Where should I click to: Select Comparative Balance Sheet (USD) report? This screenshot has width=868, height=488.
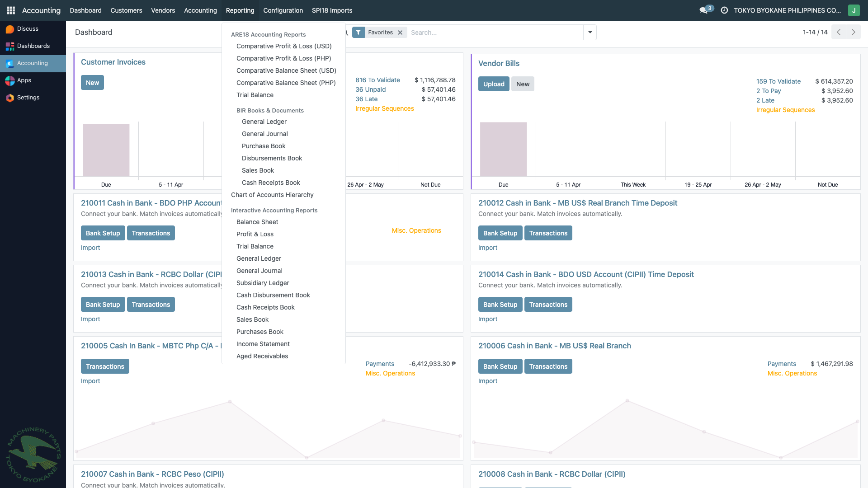pyautogui.click(x=286, y=70)
